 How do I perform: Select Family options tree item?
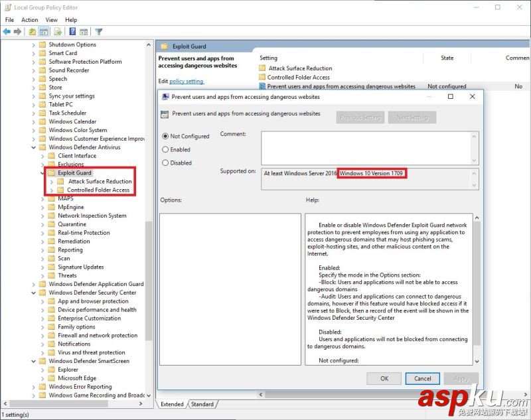(x=76, y=327)
